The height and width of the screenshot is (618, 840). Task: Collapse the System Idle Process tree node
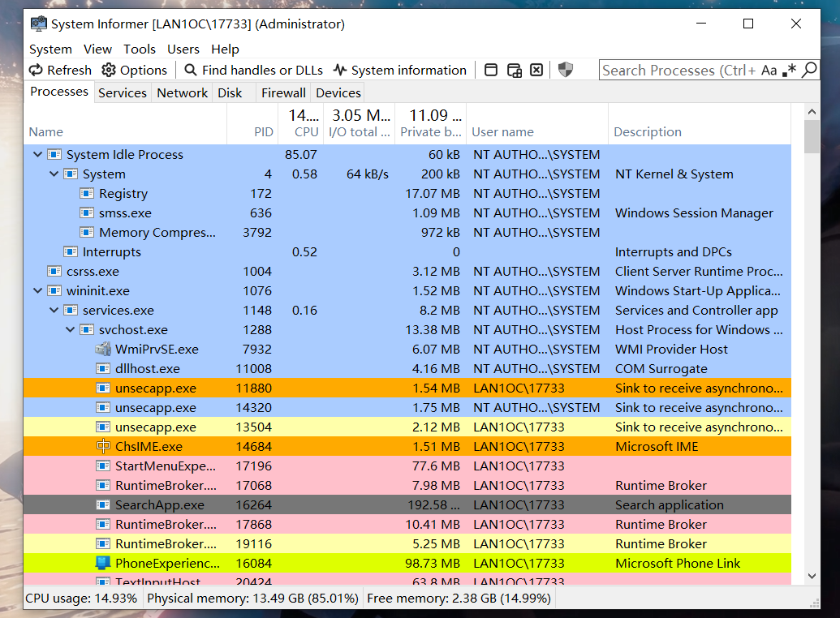[x=37, y=155]
